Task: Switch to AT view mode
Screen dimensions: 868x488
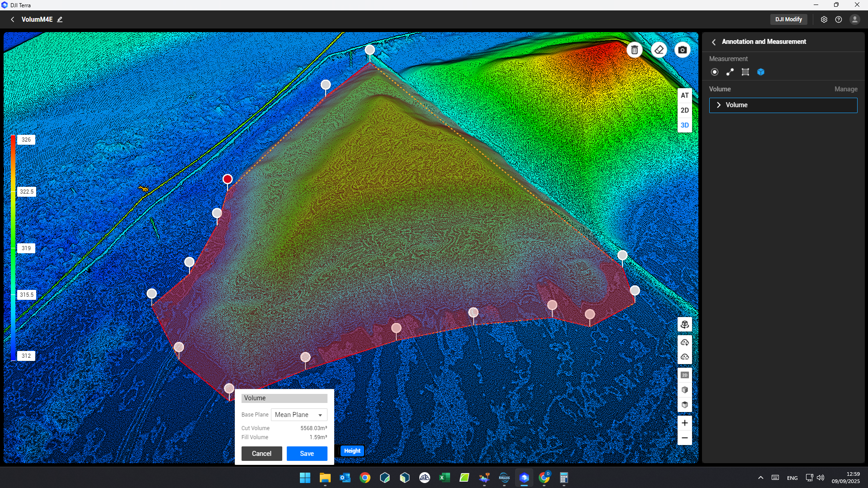Action: coord(684,95)
